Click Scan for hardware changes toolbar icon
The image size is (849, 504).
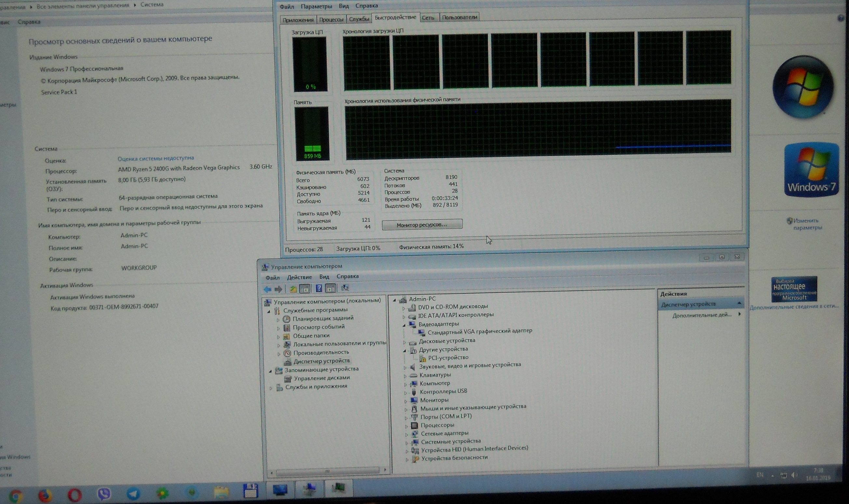(345, 288)
